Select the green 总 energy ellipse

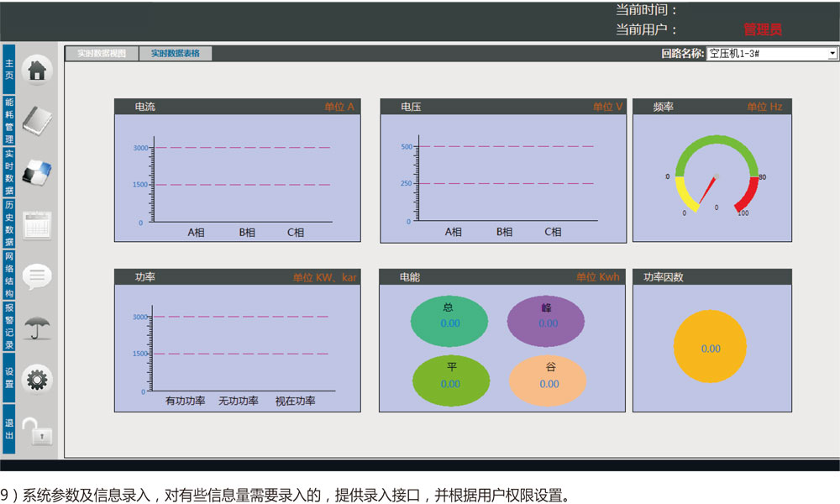click(x=449, y=321)
